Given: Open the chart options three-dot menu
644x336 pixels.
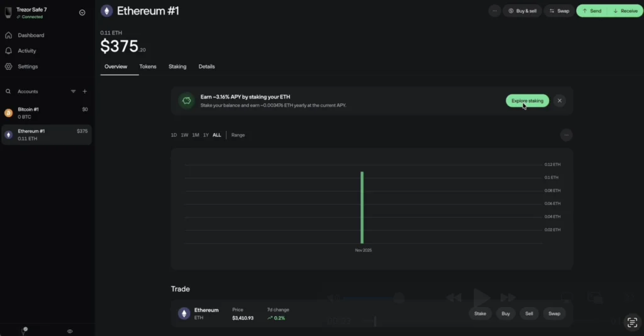Looking at the screenshot, I should [x=566, y=135].
